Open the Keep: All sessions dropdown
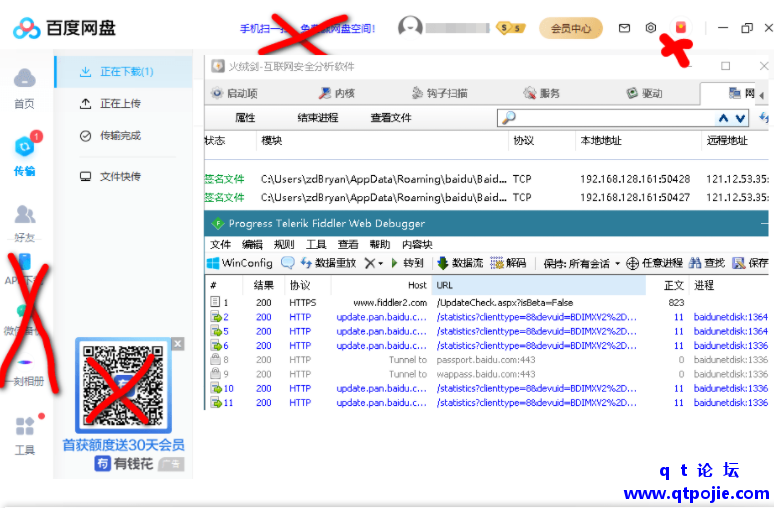Screen dimensions: 774x508 pos(581,264)
